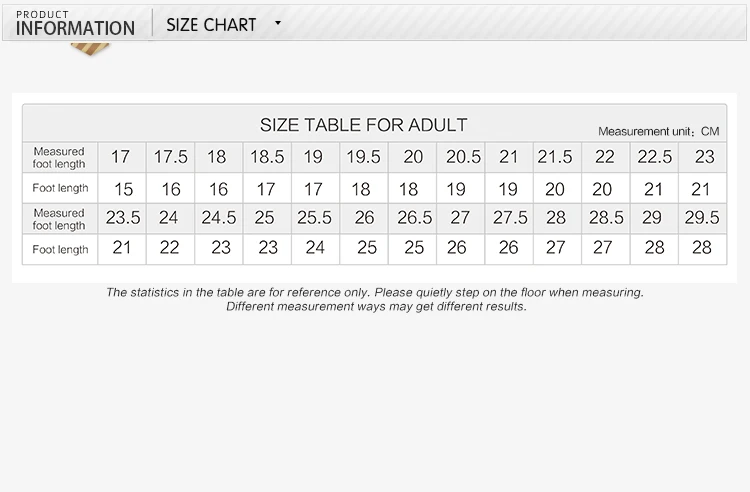Select the 22.5 measured length cell
This screenshot has width=750, height=492.
(x=654, y=157)
